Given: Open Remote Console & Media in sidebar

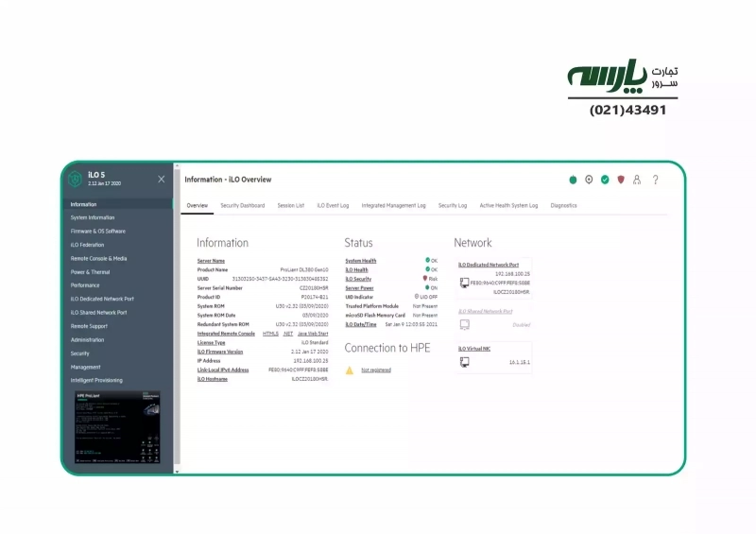Looking at the screenshot, I should point(98,258).
